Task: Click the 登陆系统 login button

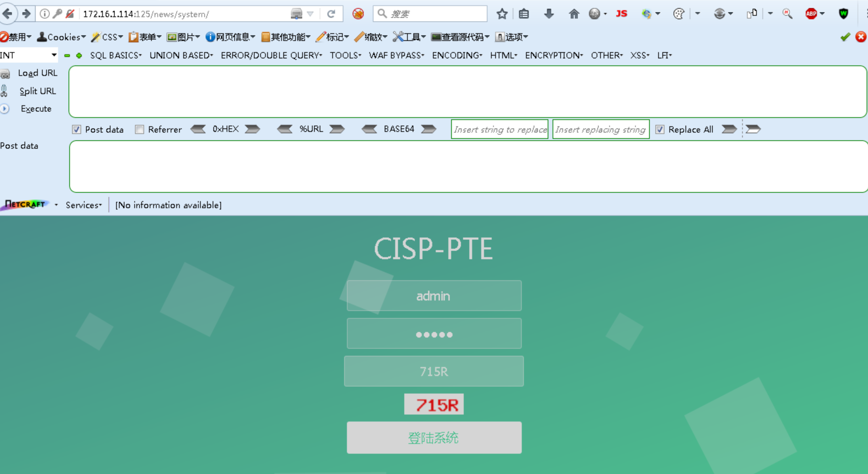Action: 434,438
